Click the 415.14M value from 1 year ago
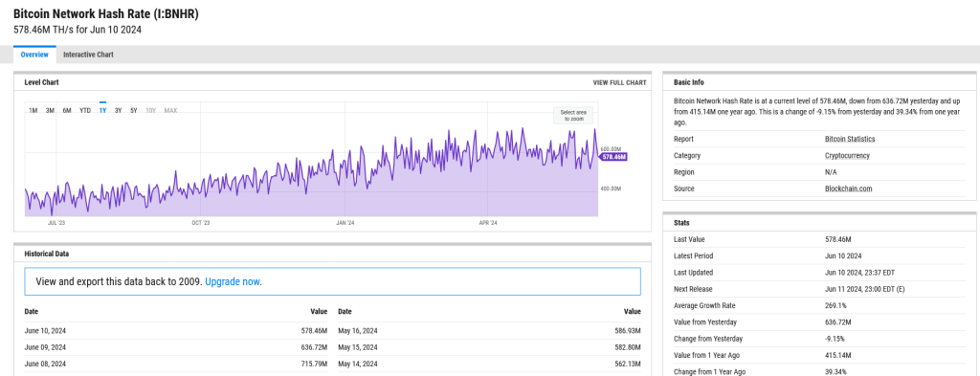Viewport: 980px width, 376px height. [x=837, y=355]
